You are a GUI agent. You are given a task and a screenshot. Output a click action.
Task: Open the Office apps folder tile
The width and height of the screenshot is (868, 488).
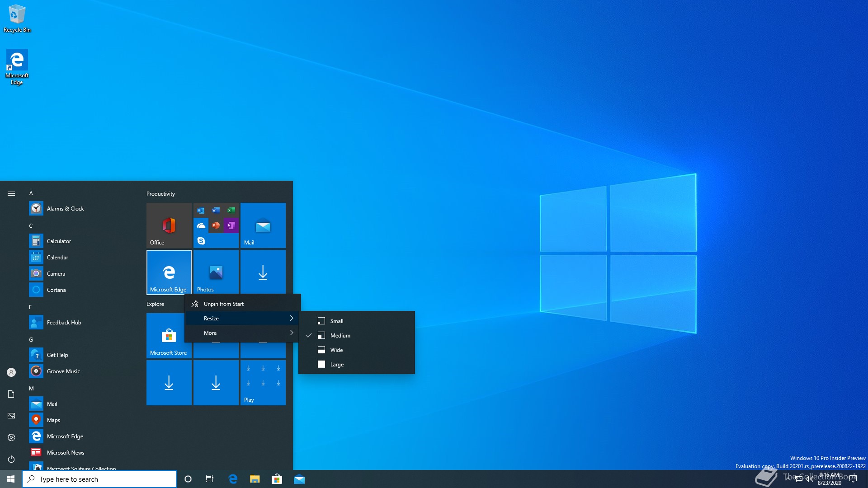click(x=216, y=225)
